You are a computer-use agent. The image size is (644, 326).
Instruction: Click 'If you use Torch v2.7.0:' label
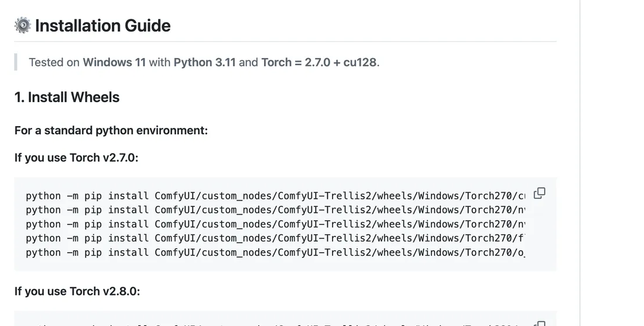(x=76, y=158)
